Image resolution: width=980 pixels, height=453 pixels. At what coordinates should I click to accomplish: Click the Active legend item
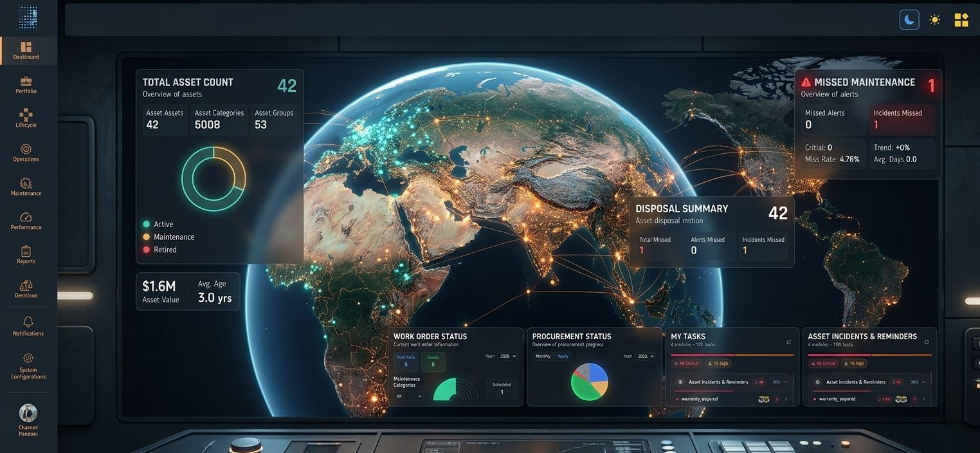158,224
